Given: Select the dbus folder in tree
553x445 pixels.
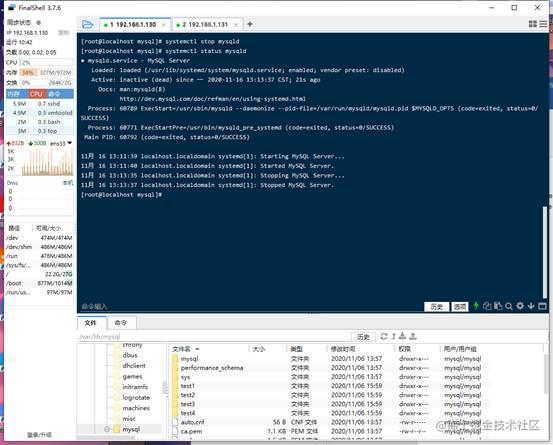Looking at the screenshot, I should tap(130, 355).
